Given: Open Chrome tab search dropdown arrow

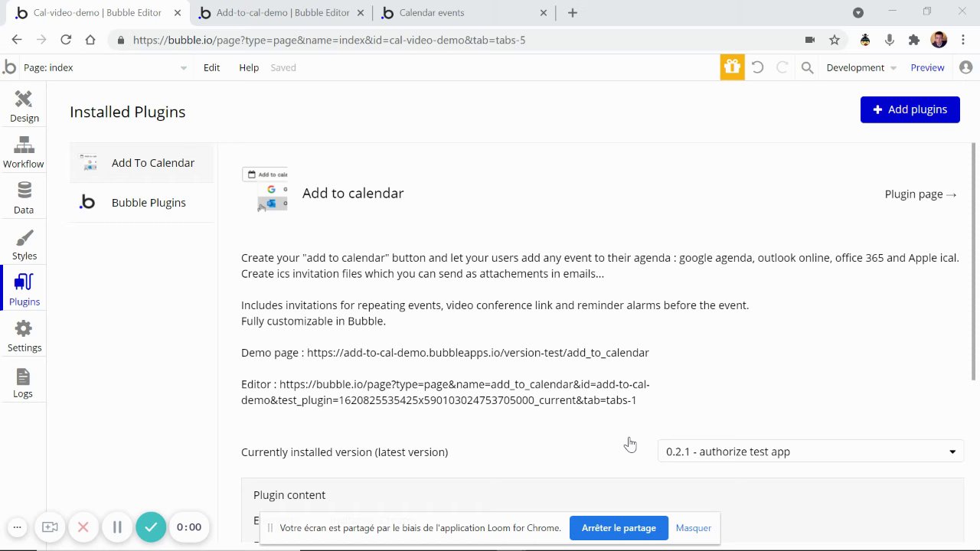Looking at the screenshot, I should click(858, 12).
